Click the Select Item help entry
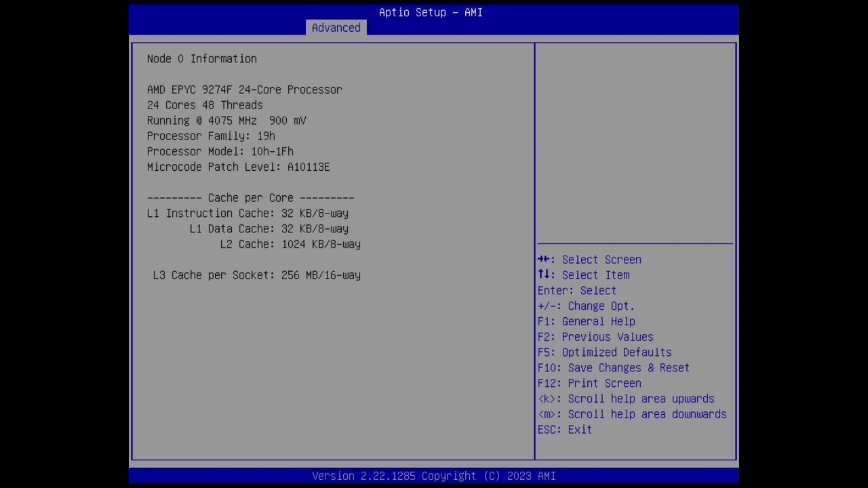Image resolution: width=868 pixels, height=488 pixels. [584, 275]
